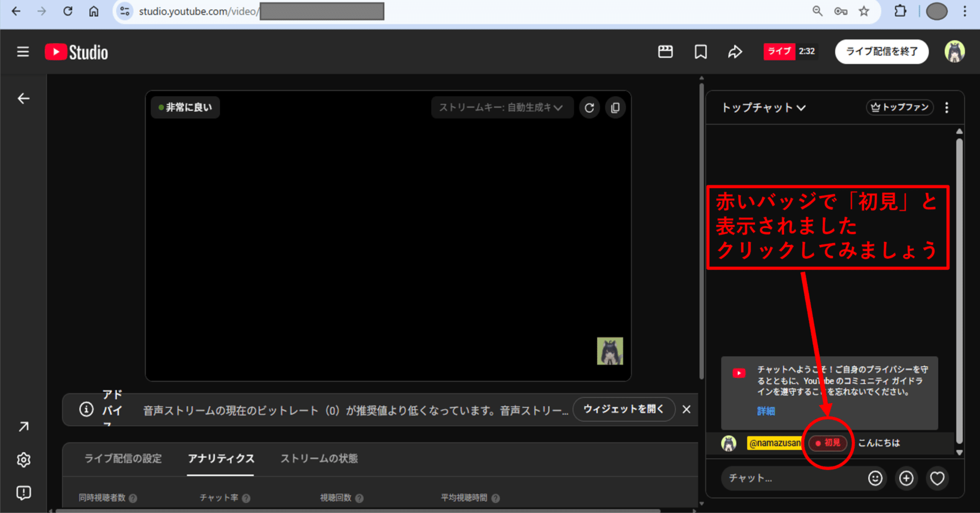Click the Super Chat heart icon
Screen dimensions: 980x513
[938, 478]
